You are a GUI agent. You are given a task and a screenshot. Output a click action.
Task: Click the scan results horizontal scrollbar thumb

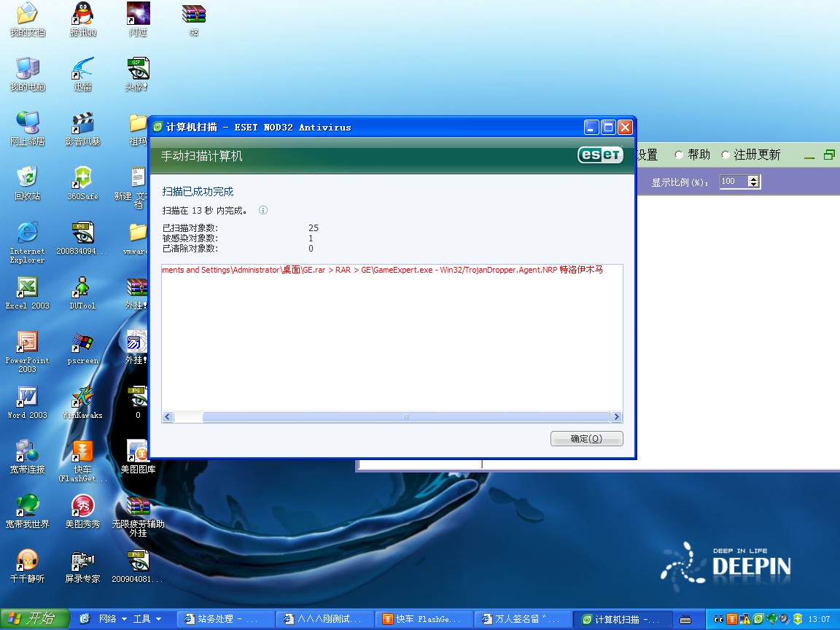click(405, 417)
